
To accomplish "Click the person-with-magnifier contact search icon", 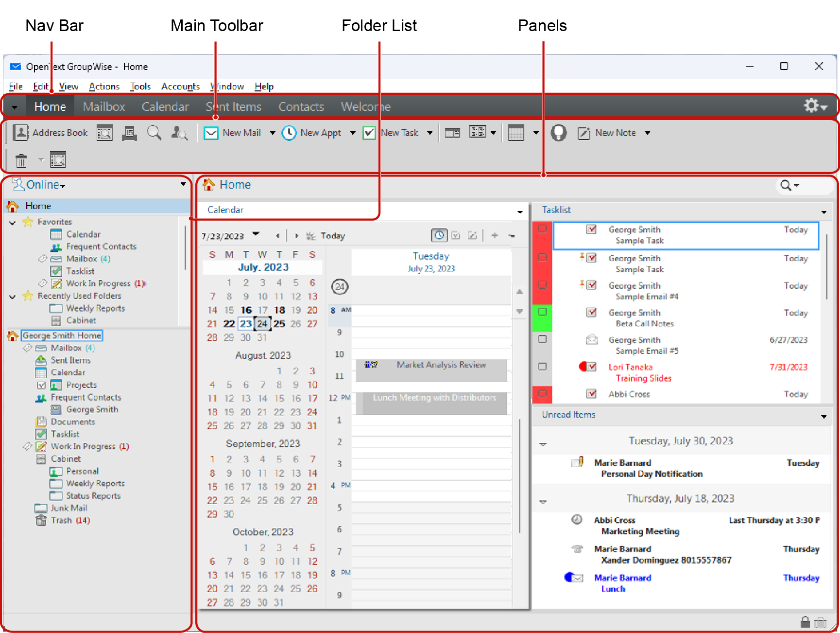I will pos(179,133).
